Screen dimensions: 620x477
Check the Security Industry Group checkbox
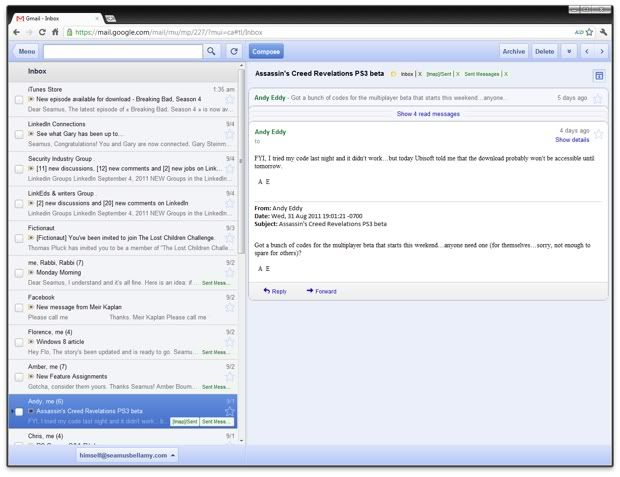(x=19, y=169)
